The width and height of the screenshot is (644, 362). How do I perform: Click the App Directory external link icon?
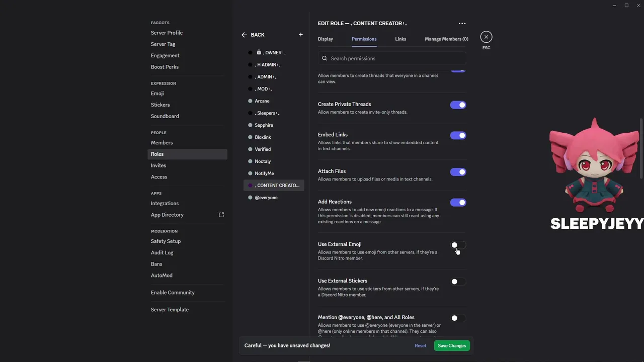[x=221, y=215]
